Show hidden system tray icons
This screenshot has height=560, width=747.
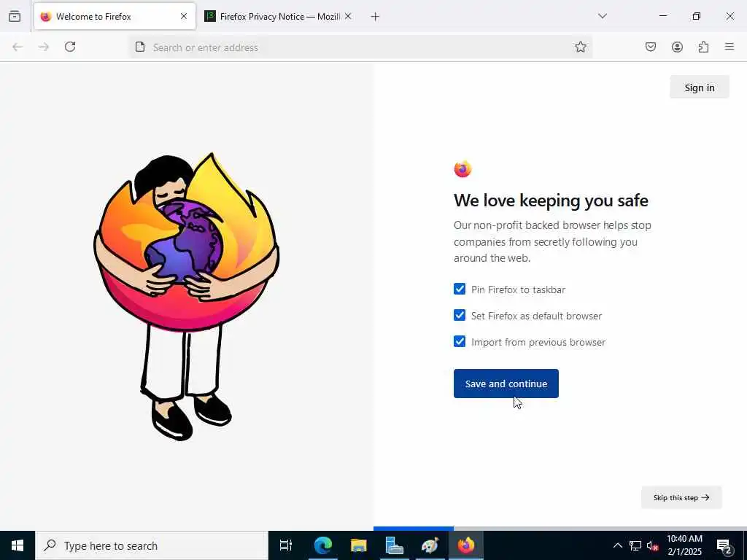click(x=617, y=545)
